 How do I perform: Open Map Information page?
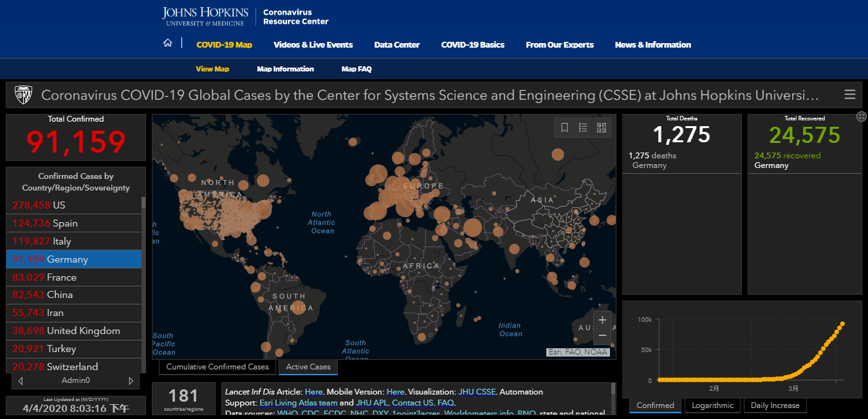(x=286, y=69)
